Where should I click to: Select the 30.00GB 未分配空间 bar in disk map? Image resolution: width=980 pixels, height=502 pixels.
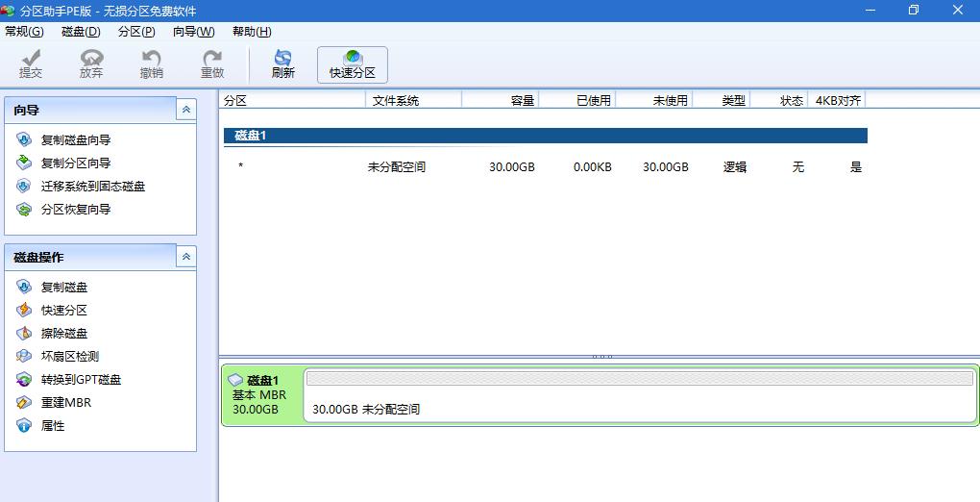click(639, 394)
